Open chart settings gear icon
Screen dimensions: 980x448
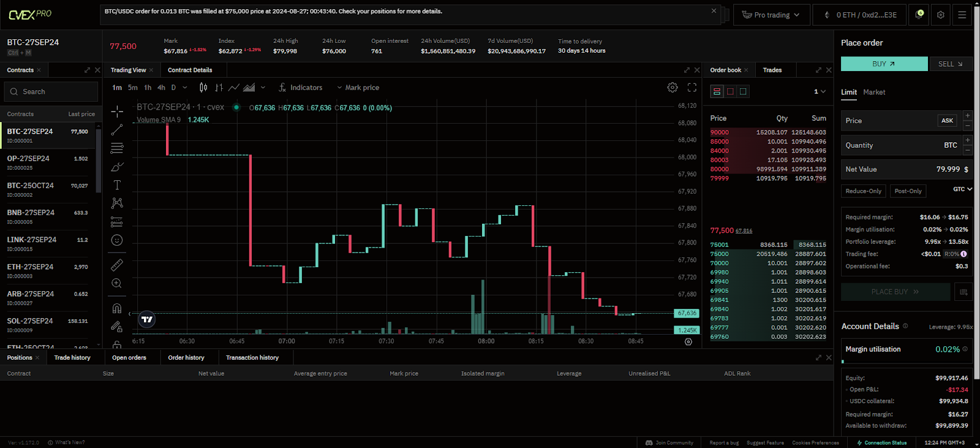coord(673,88)
